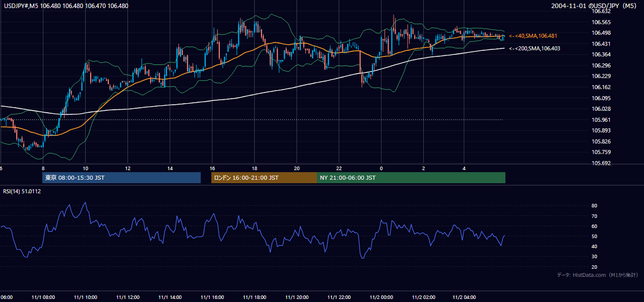Click the Tokyo 08:00-15:30 JST session bar
Image resolution: width=644 pixels, height=302 pixels.
(x=121, y=178)
